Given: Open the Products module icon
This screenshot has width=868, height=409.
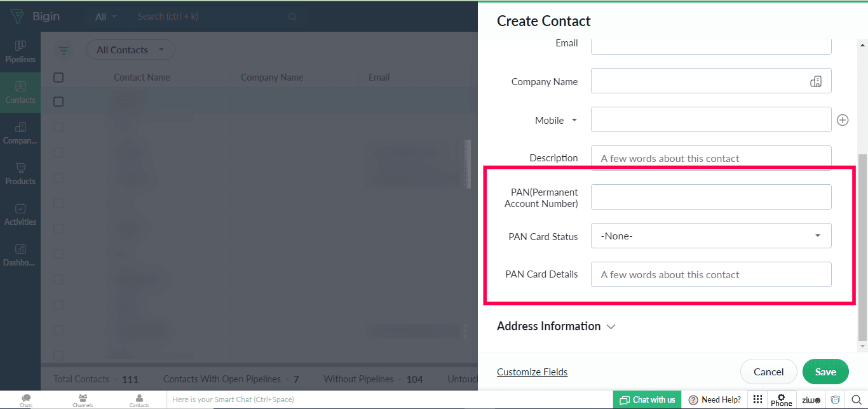Looking at the screenshot, I should point(20,168).
